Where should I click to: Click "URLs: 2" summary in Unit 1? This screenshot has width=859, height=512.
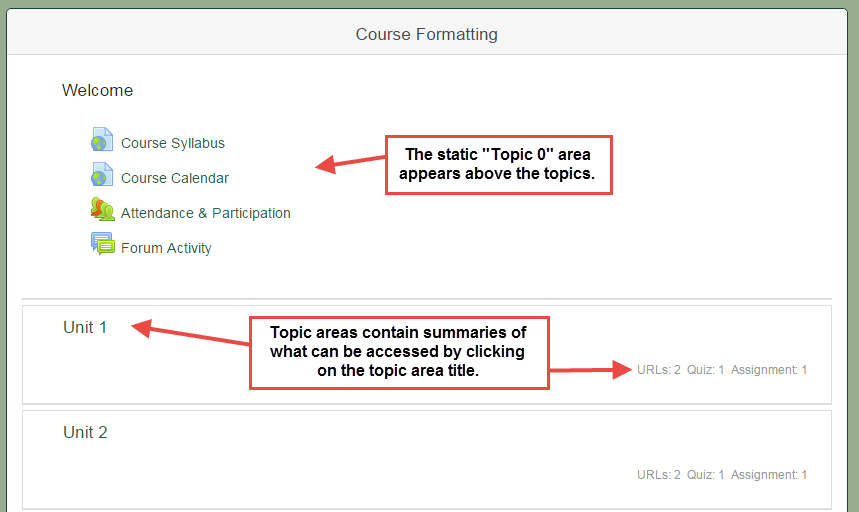(x=658, y=370)
